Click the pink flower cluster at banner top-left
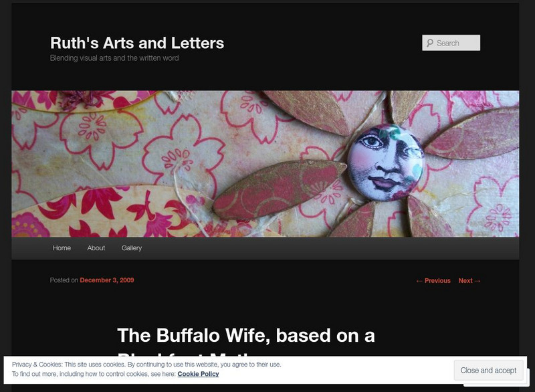This screenshot has height=392, width=535. coord(81,99)
